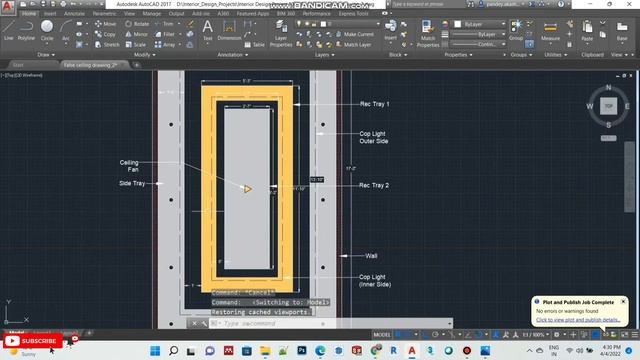Select the multiline Text tool
Image resolution: width=640 pixels, height=360 pixels.
(x=207, y=31)
